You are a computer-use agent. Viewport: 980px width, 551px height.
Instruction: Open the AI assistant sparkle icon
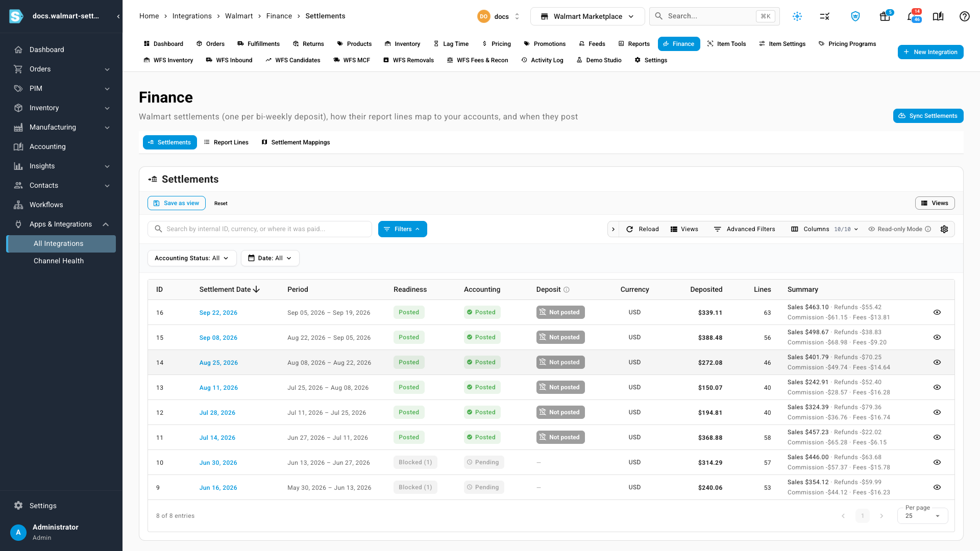point(797,16)
